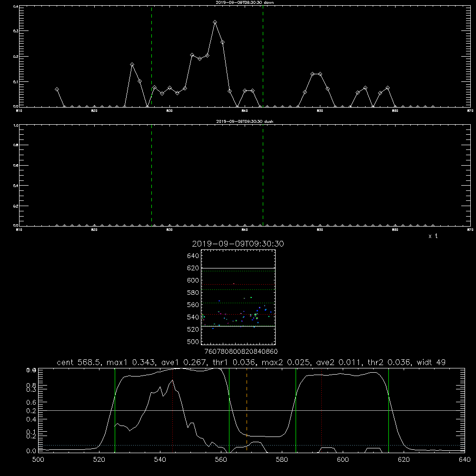Select the isolated first diamond marker in dawn plot
Image resolution: width=476 pixels, height=476 pixels.
tap(57, 89)
